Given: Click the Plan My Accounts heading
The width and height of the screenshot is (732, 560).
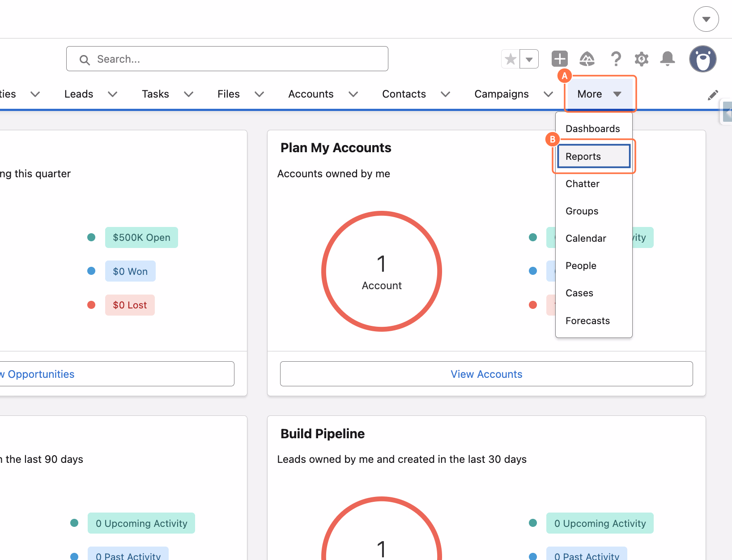Looking at the screenshot, I should pos(336,148).
